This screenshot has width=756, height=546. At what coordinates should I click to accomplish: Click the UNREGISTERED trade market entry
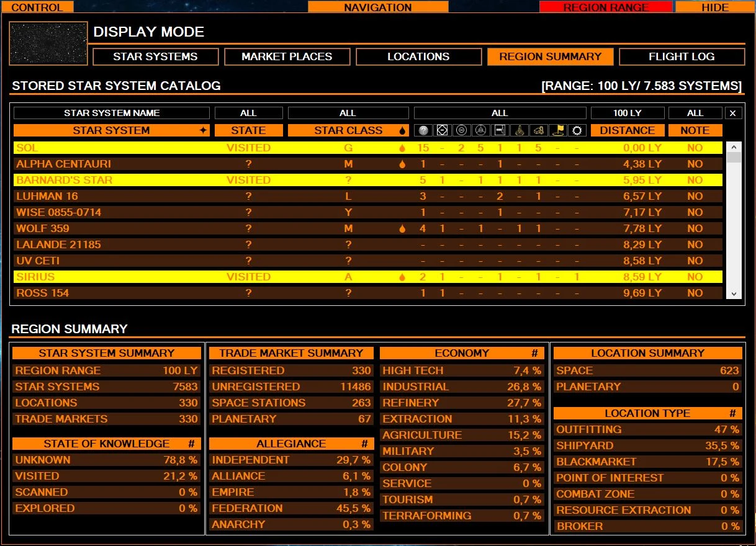291,387
